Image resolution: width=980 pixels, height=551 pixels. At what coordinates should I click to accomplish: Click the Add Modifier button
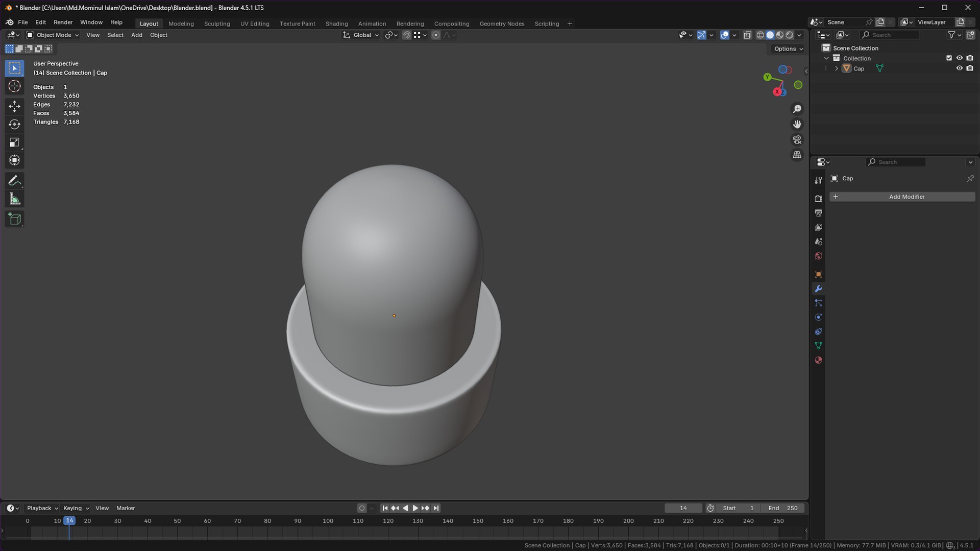(x=902, y=197)
